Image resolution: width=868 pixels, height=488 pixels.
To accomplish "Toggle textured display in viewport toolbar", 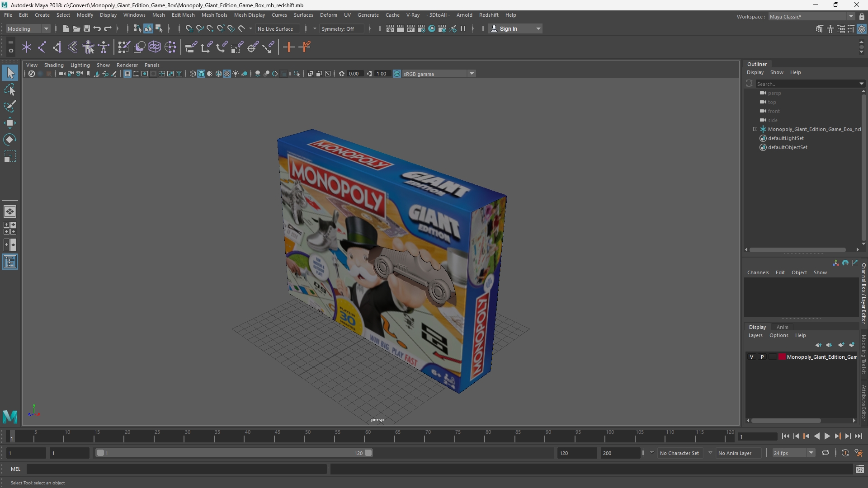I will (227, 74).
